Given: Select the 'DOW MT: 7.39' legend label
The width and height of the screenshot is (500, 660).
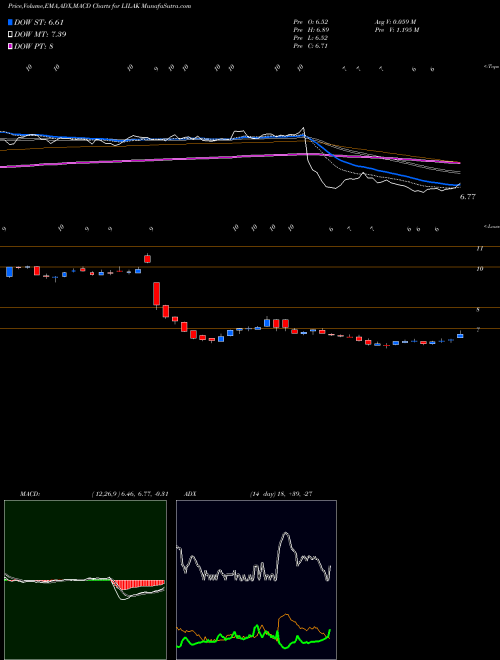Looking at the screenshot, I should [x=40, y=35].
